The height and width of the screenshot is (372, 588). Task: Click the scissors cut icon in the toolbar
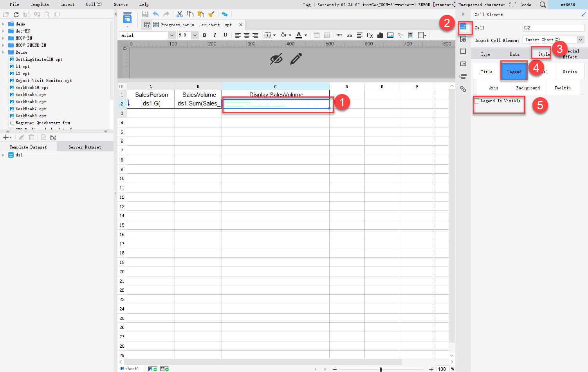point(179,14)
